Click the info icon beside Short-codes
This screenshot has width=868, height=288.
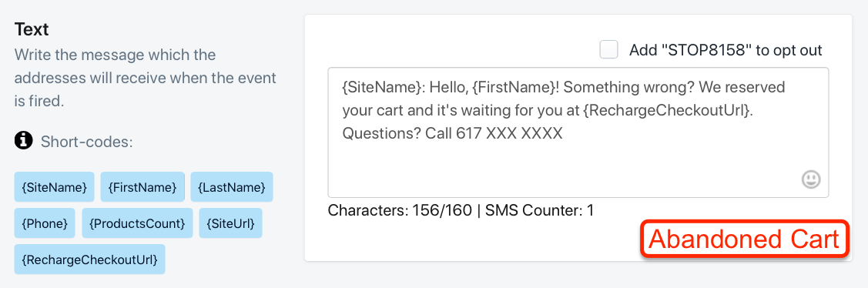click(x=23, y=141)
